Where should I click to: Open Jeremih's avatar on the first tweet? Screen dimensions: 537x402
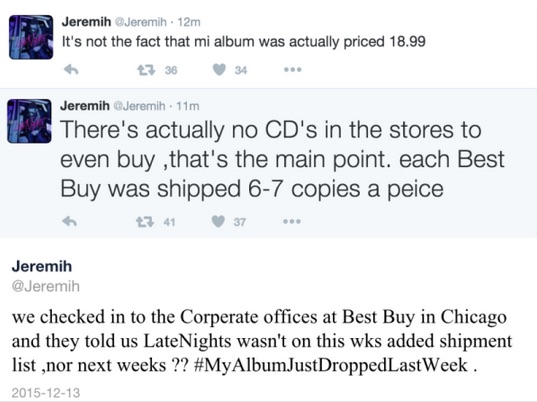[x=31, y=37]
